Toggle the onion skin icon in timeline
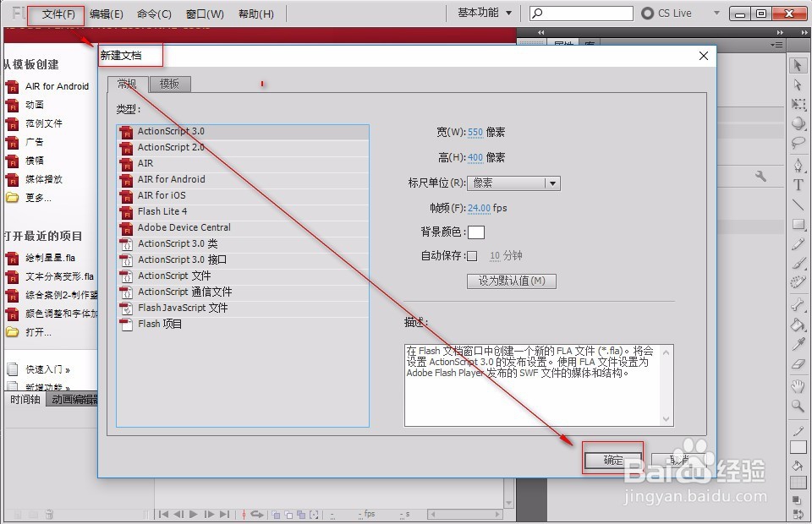812x524 pixels. (x=276, y=514)
